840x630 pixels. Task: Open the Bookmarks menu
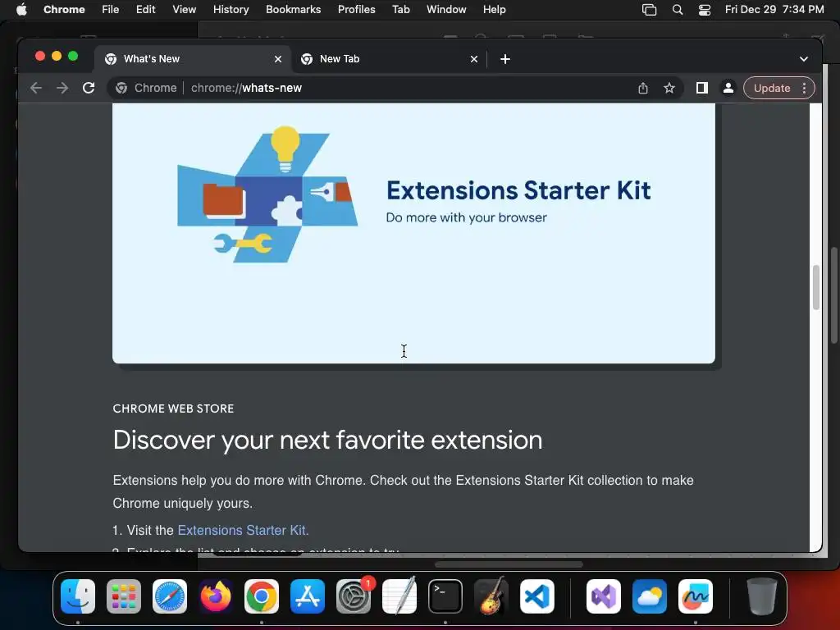294,10
